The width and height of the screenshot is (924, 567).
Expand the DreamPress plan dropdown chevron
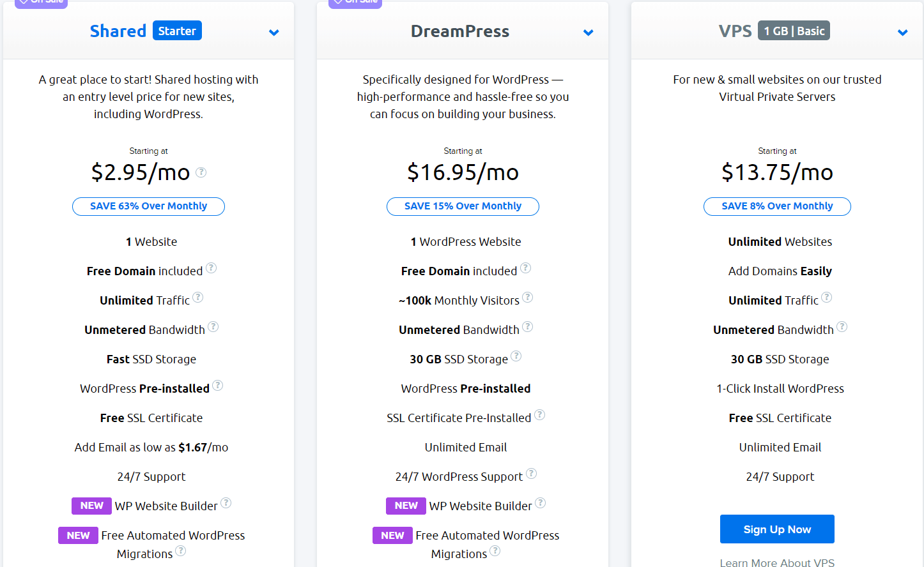589,33
